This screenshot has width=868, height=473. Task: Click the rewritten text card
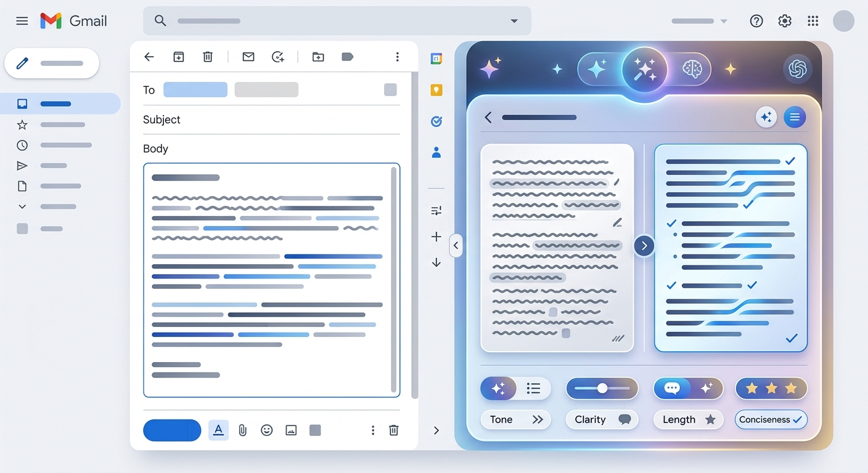pyautogui.click(x=731, y=248)
